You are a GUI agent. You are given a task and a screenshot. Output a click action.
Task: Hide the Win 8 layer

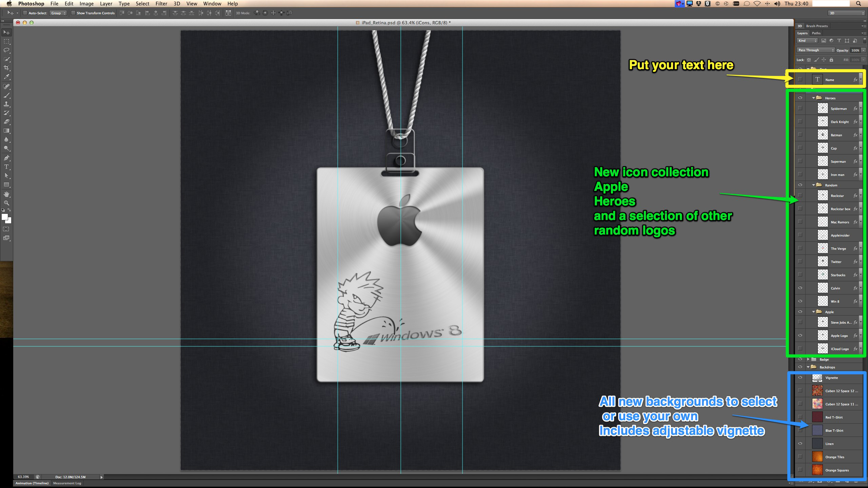point(800,301)
